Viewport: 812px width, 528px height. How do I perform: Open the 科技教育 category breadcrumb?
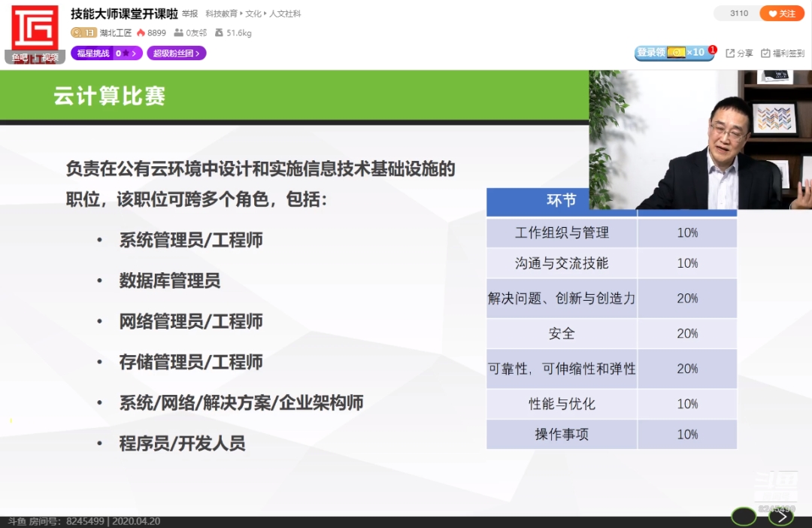click(222, 14)
